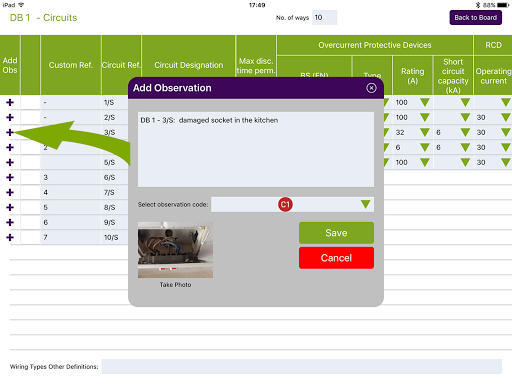Open the RCD operating current dropdown for 1/S
Viewport: 512px width, 384px height.
tap(506, 102)
